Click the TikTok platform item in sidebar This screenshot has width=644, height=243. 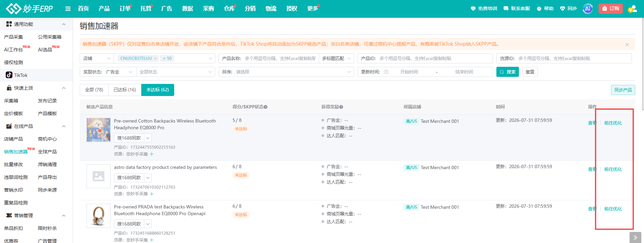[x=36, y=75]
